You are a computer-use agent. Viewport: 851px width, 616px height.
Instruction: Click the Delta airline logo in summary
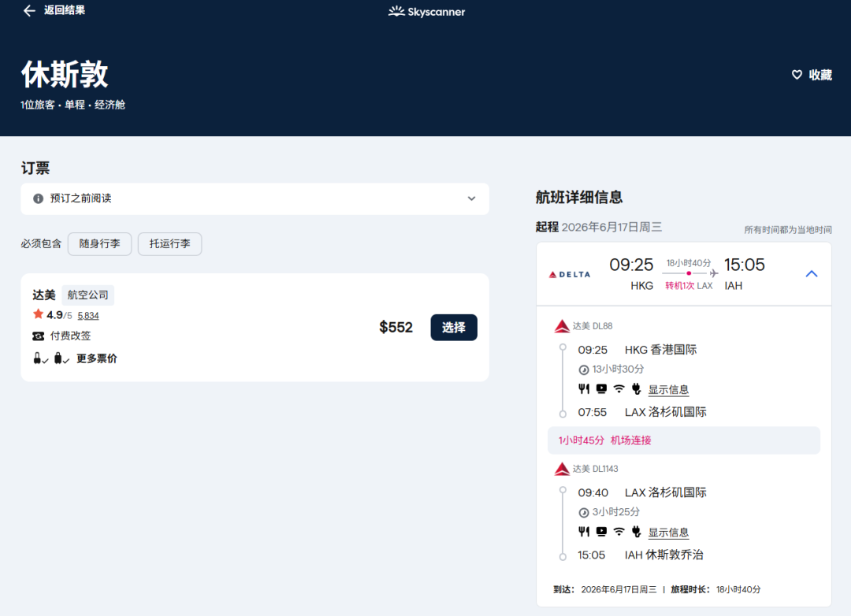pos(569,274)
